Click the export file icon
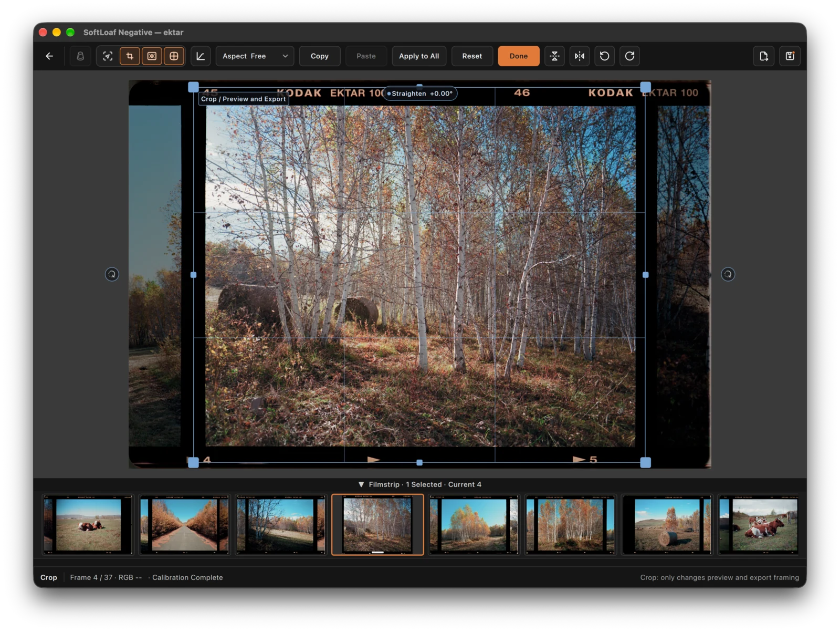Viewport: 840px width, 632px height. coord(764,56)
